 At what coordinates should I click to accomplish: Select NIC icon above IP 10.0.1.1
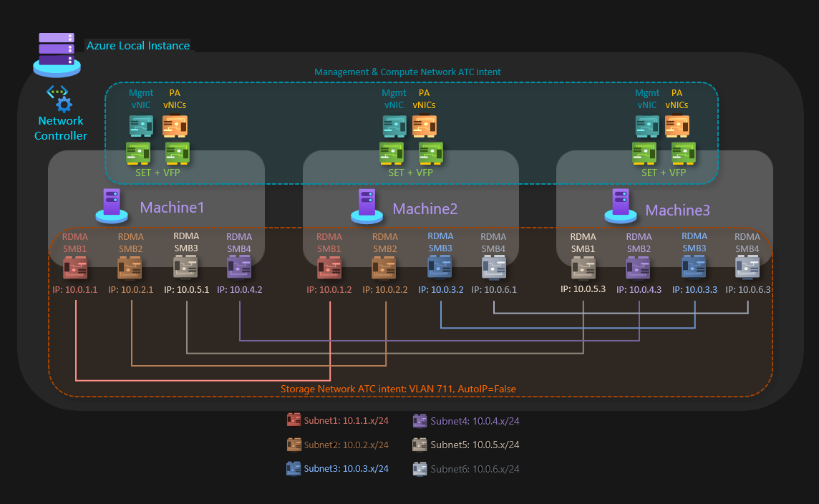75,268
